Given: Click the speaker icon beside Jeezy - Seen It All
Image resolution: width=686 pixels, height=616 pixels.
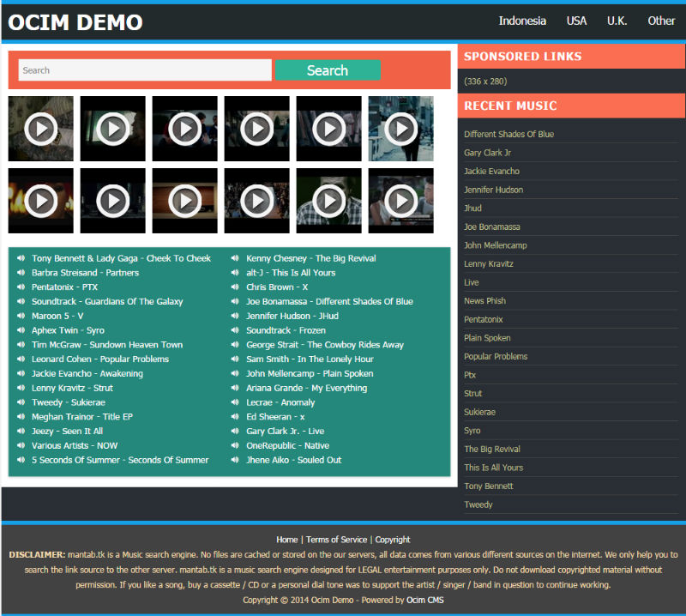Looking at the screenshot, I should [21, 432].
